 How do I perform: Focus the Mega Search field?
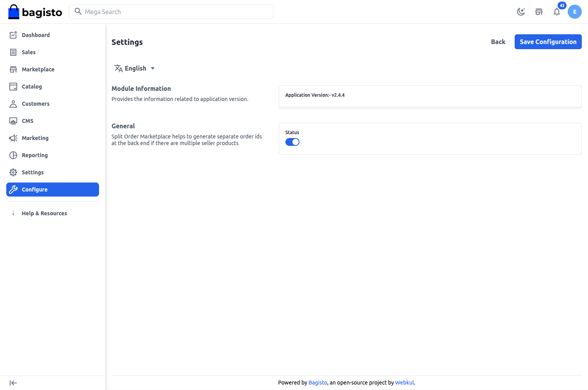tap(171, 12)
